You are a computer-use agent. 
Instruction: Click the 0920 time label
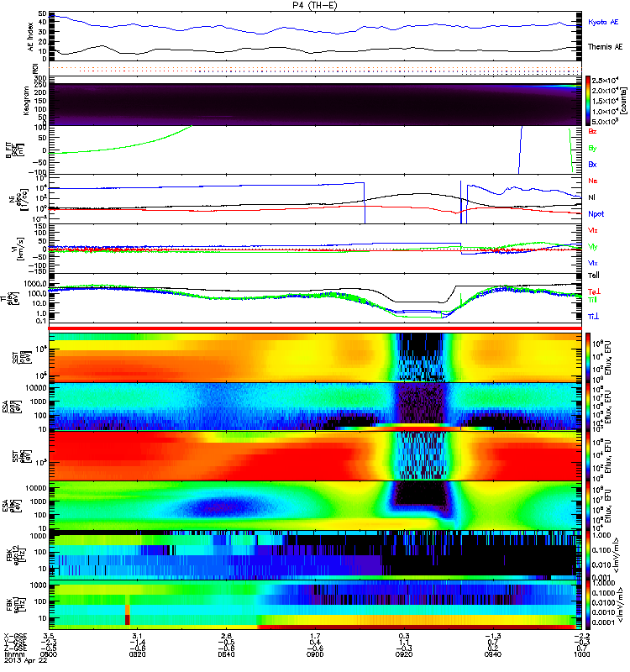click(x=404, y=654)
